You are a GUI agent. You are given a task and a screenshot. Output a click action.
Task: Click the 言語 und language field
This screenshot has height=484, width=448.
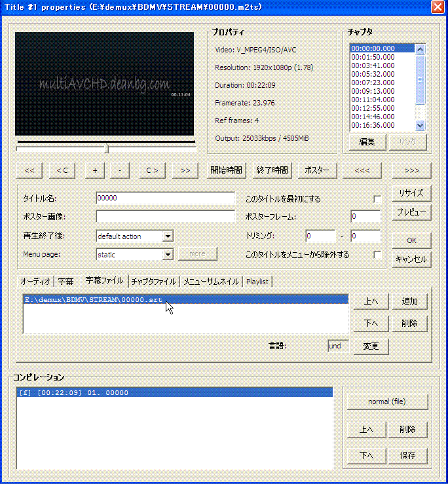click(339, 346)
